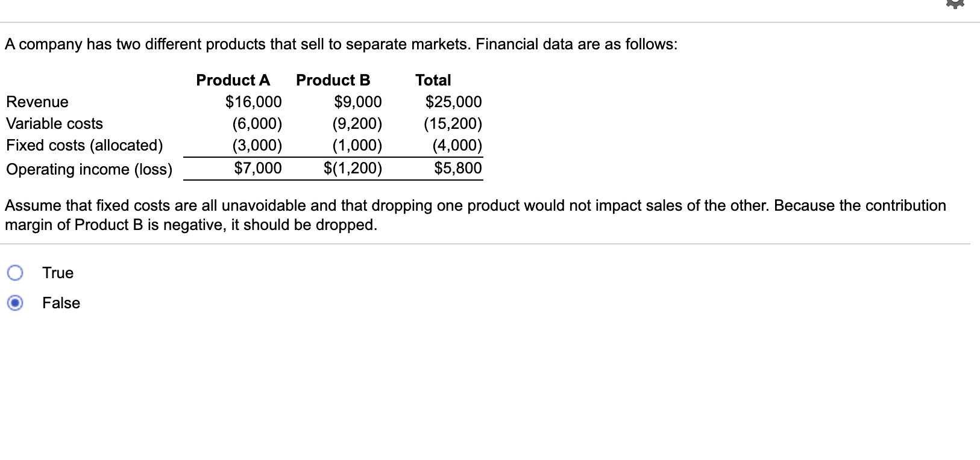
Task: Click Product A operating income $7,000
Action: coord(257,168)
